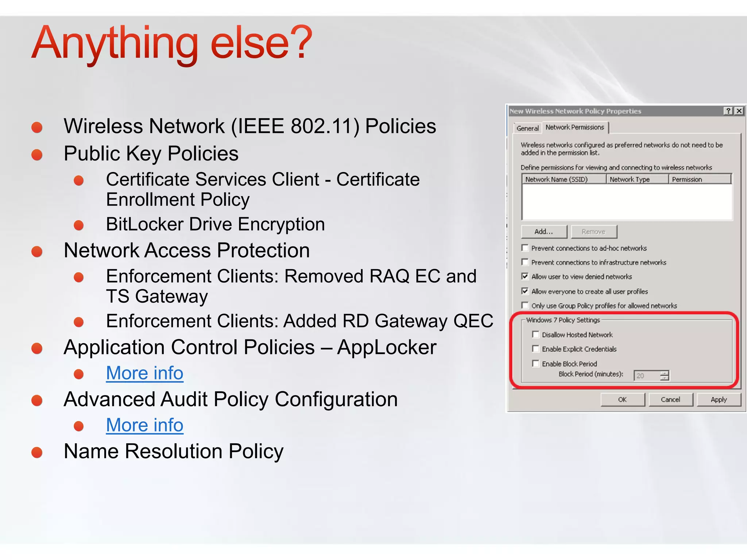Decrease Block Period with spinner down arrow

click(x=665, y=378)
